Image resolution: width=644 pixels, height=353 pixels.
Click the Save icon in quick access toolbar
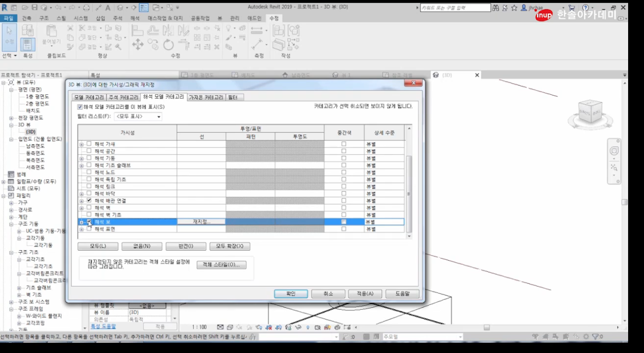[x=34, y=8]
